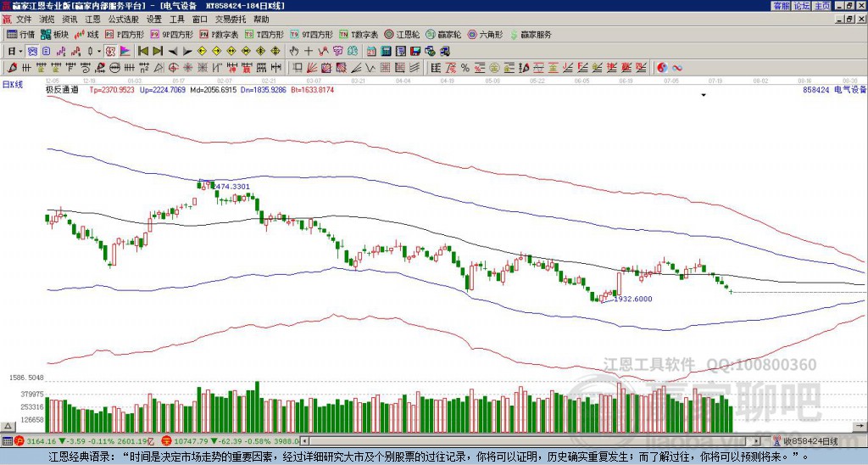The image size is (868, 465).
Task: Open the 9P四方形 tool
Action: pos(171,34)
